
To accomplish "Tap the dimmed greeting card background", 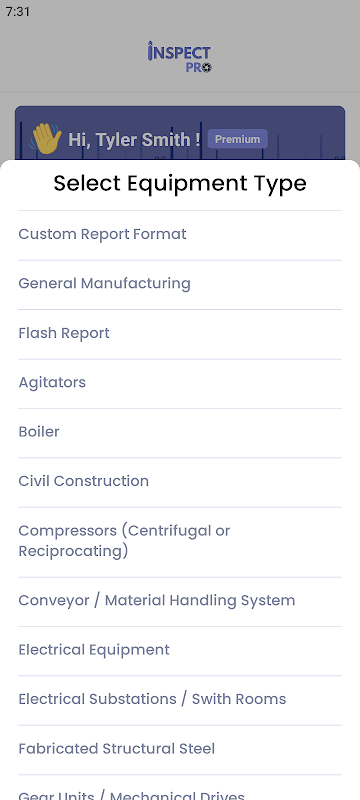I will 306,133.
